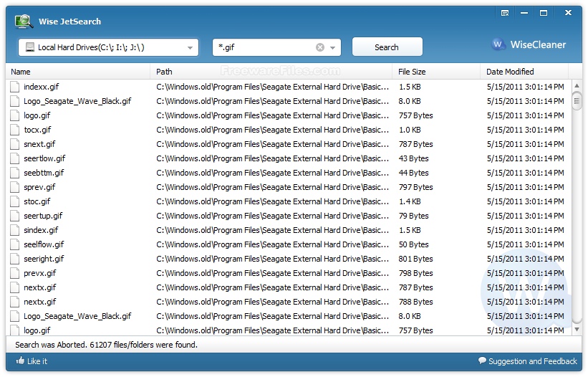Click the 1.0 KB file size cell
The width and height of the screenshot is (588, 377).
point(410,130)
